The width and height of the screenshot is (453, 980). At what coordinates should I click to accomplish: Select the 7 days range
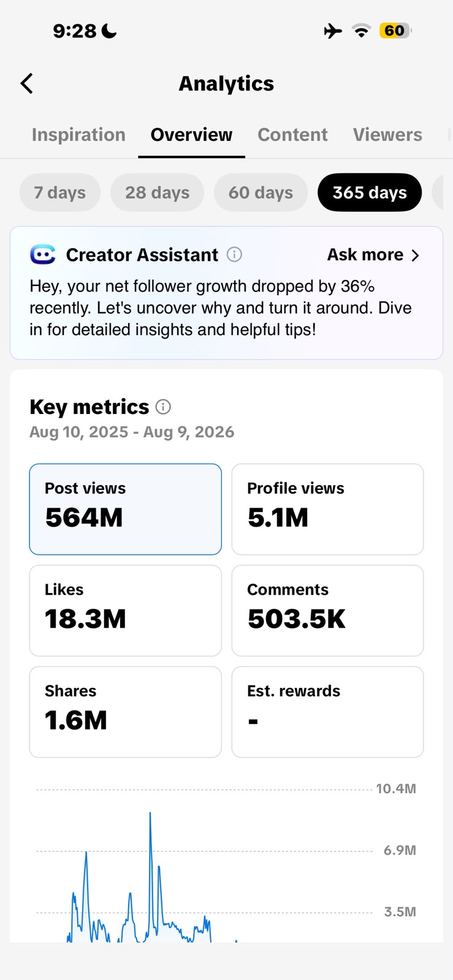[x=60, y=192]
